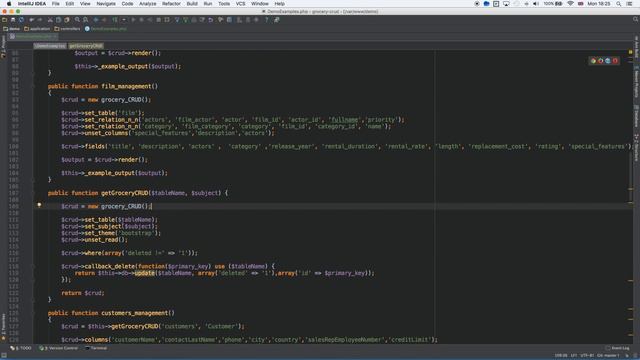Click the Help question mark toolbar icon
This screenshot has width=640, height=360.
click(267, 20)
